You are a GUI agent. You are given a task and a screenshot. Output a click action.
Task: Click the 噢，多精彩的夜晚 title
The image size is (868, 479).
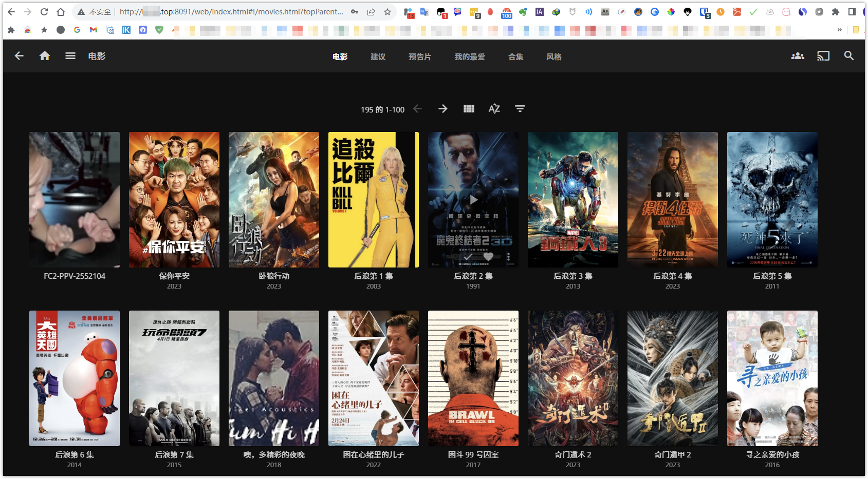[x=274, y=455]
